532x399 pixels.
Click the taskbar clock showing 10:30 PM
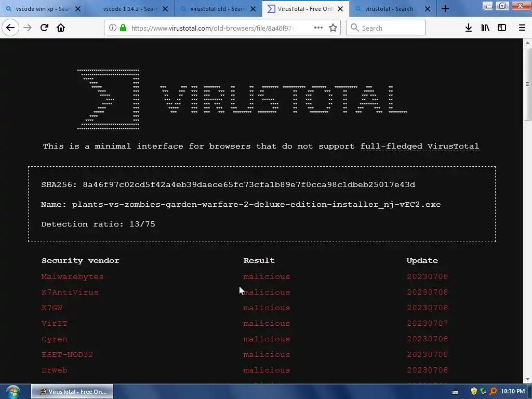pyautogui.click(x=513, y=392)
